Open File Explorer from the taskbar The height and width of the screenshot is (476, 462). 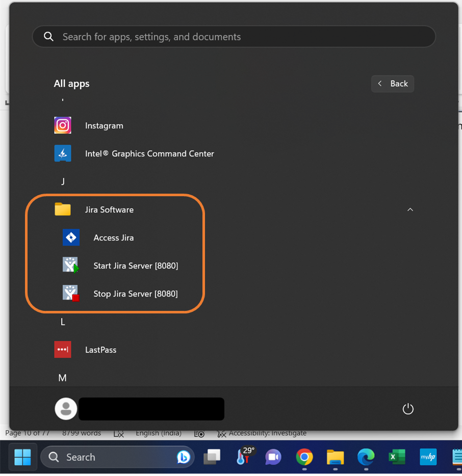point(336,457)
